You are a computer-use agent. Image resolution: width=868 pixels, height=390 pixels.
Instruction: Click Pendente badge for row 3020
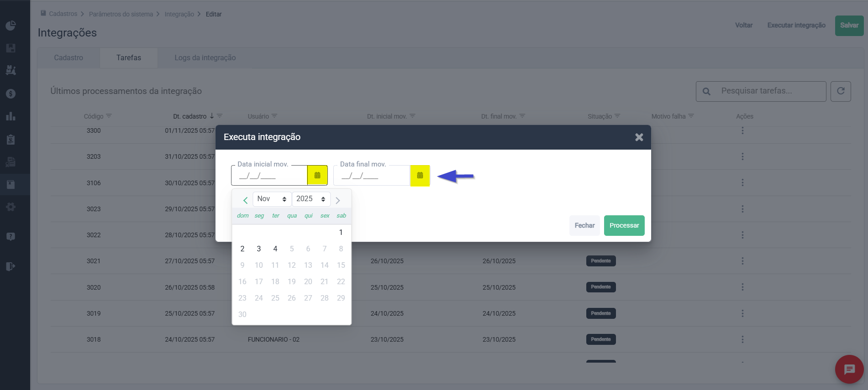(601, 287)
